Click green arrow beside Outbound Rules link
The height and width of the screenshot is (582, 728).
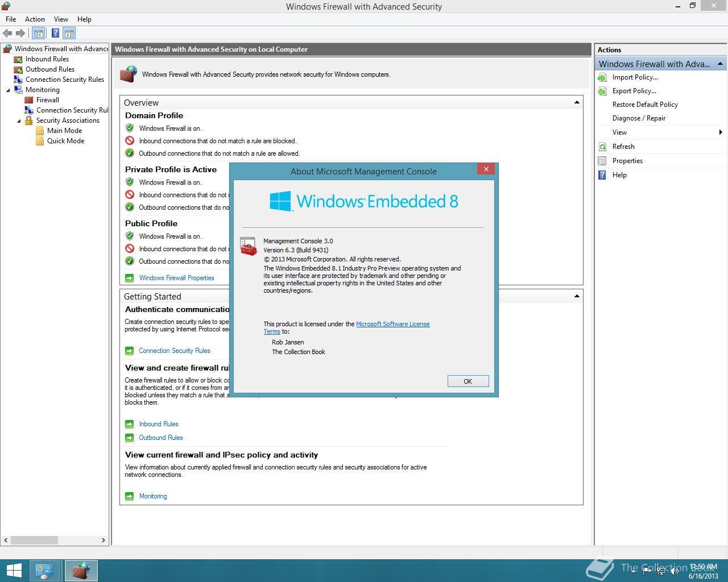pos(129,438)
